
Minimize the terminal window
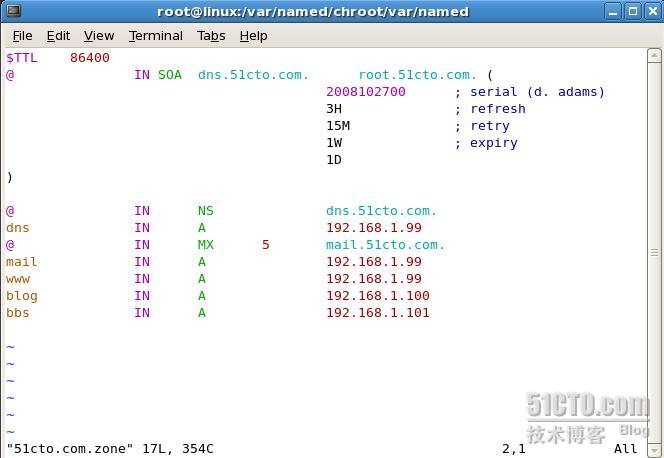[x=613, y=11]
